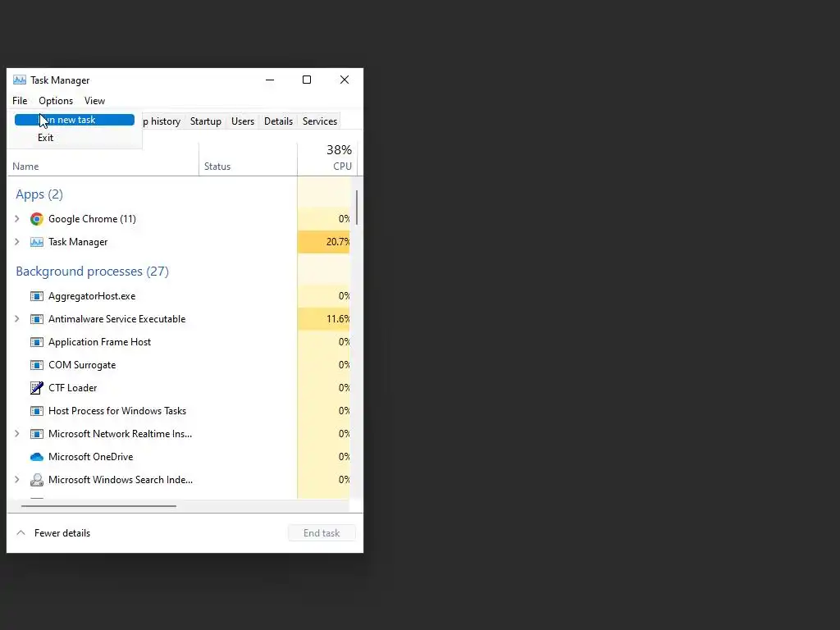The width and height of the screenshot is (840, 630).
Task: Open the Options menu
Action: pyautogui.click(x=56, y=101)
